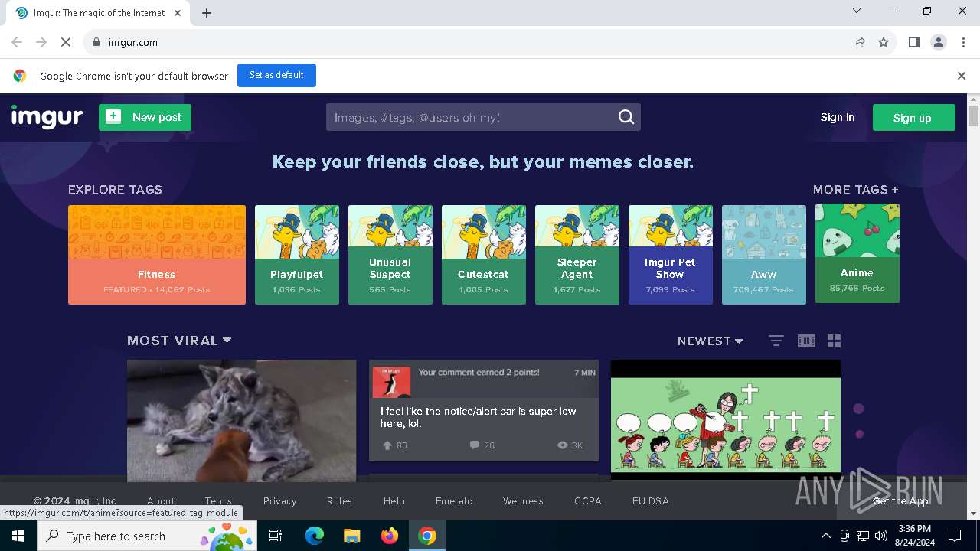The width and height of the screenshot is (980, 551).
Task: Open the Windows Start menu
Action: coord(18,536)
